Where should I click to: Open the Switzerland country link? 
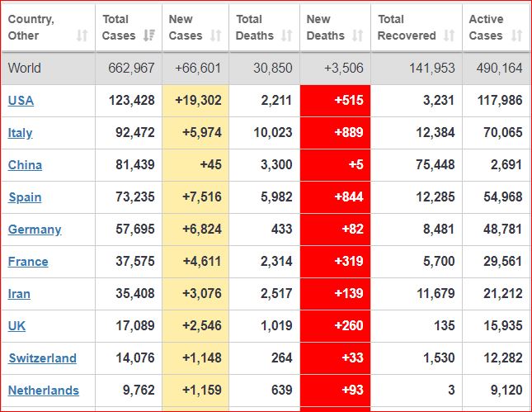coord(42,358)
